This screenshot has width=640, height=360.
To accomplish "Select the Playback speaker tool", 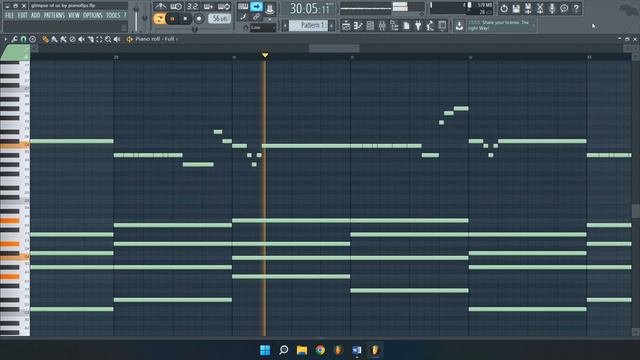I will point(117,39).
